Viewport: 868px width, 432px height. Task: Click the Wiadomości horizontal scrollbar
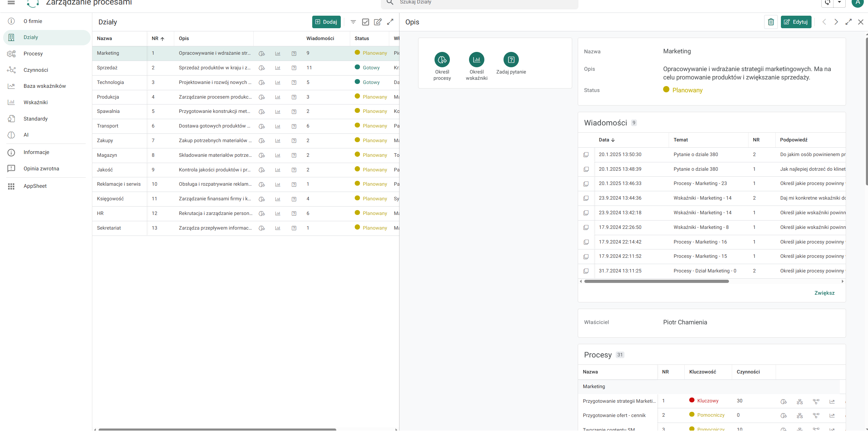[656, 281]
